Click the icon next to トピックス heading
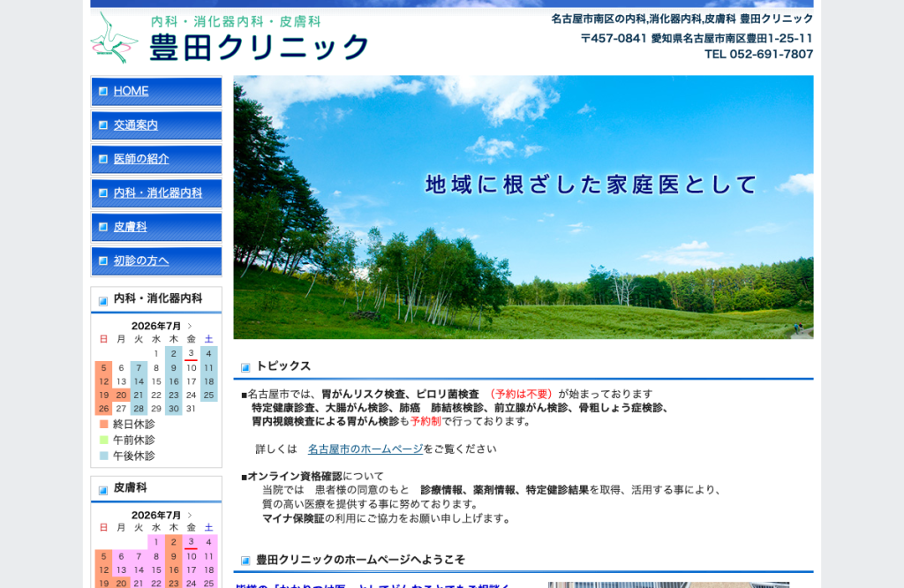904x588 pixels. [x=245, y=367]
